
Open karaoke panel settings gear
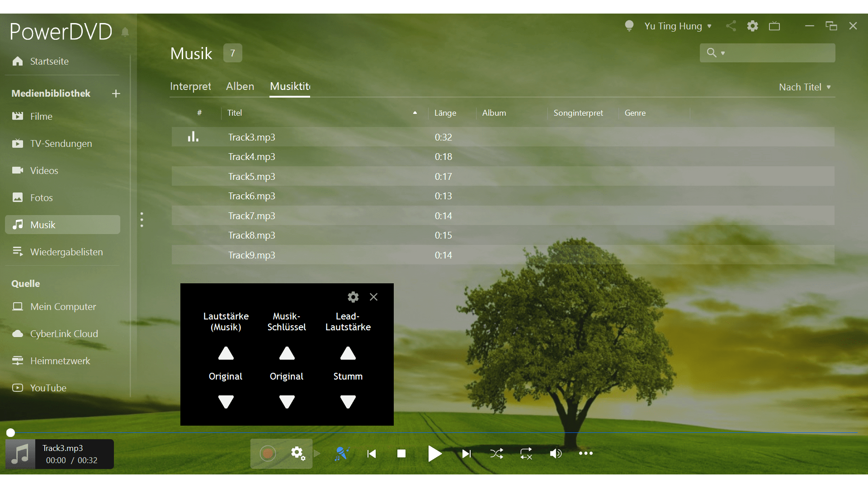[353, 297]
